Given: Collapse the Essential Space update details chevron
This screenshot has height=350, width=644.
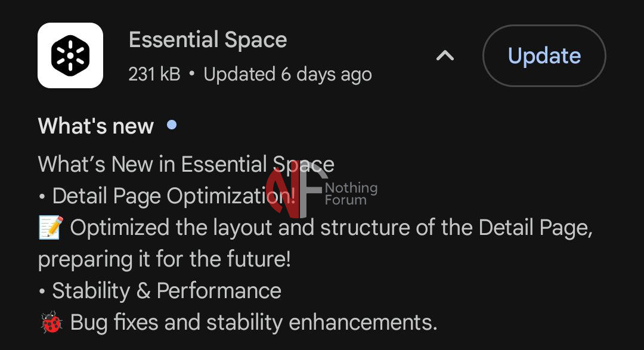Looking at the screenshot, I should click(445, 56).
